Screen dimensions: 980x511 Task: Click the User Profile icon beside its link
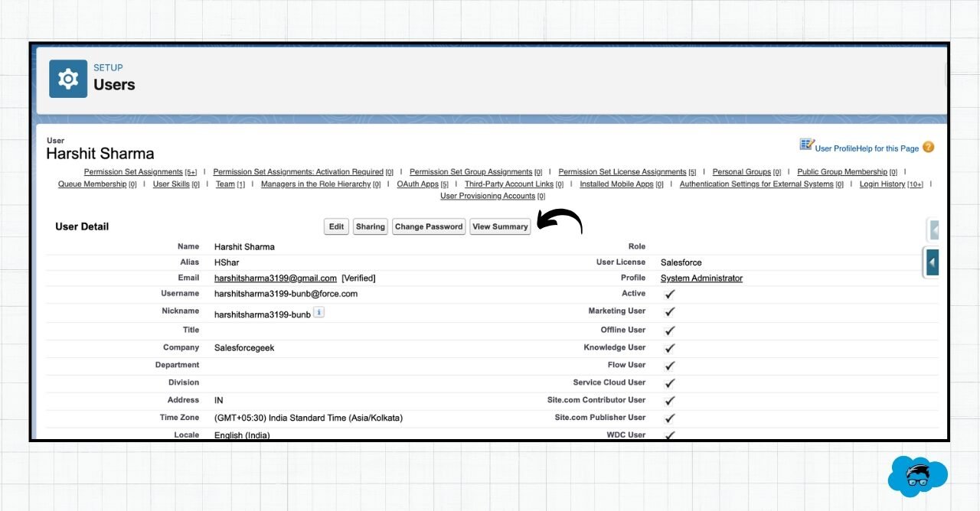(x=806, y=145)
